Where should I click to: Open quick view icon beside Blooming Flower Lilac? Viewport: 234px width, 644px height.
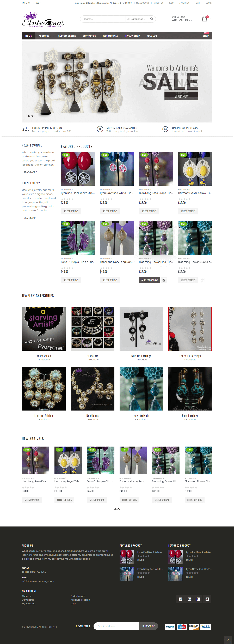click(164, 280)
